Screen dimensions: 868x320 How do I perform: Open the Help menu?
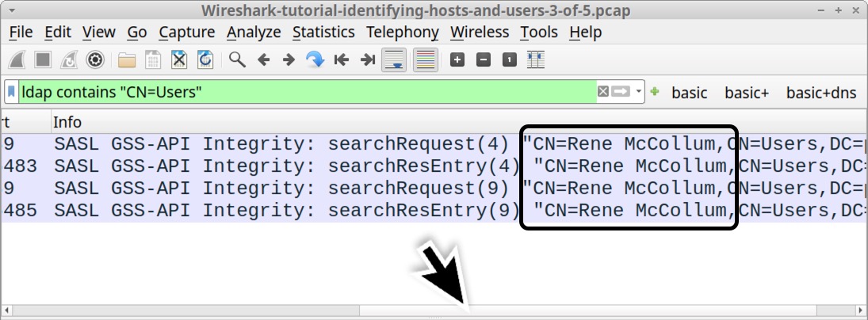point(586,32)
